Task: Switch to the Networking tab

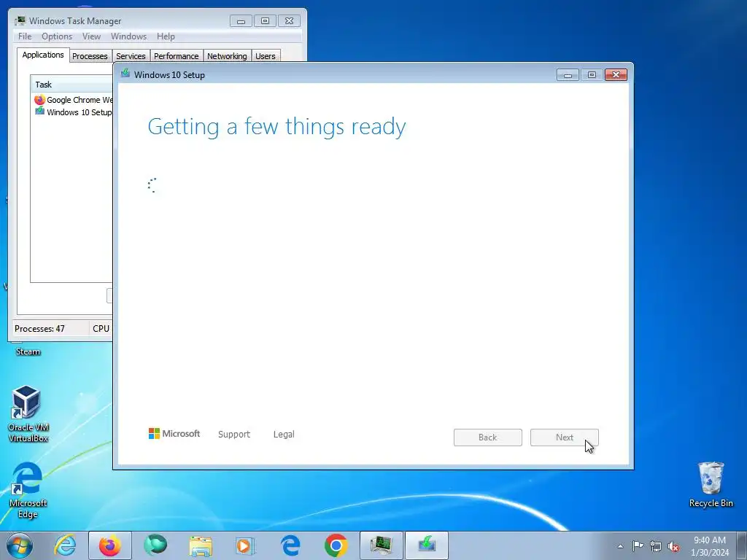Action: pyautogui.click(x=228, y=56)
